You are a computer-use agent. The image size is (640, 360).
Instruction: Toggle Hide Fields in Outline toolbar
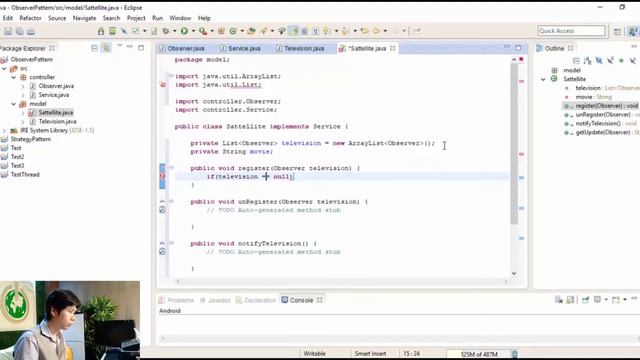click(599, 60)
